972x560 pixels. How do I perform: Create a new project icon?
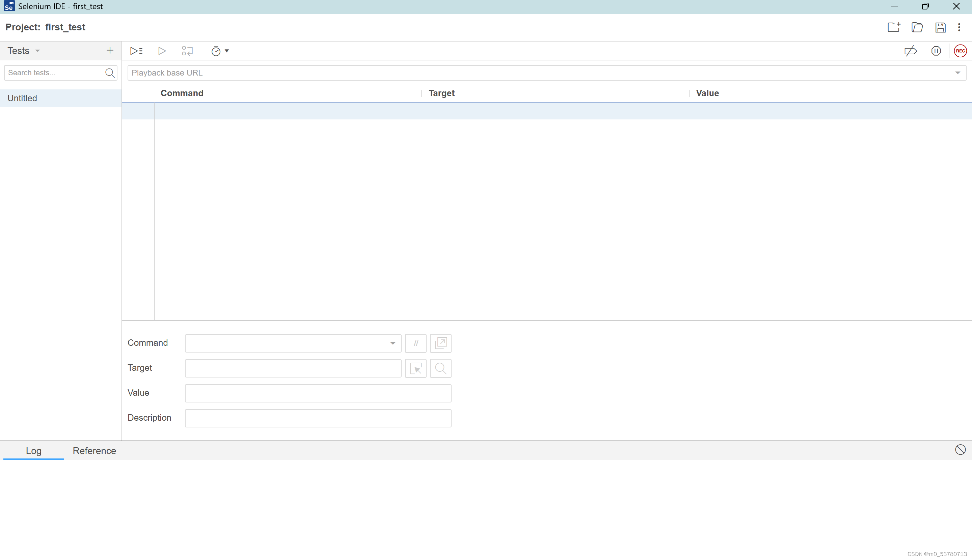893,27
